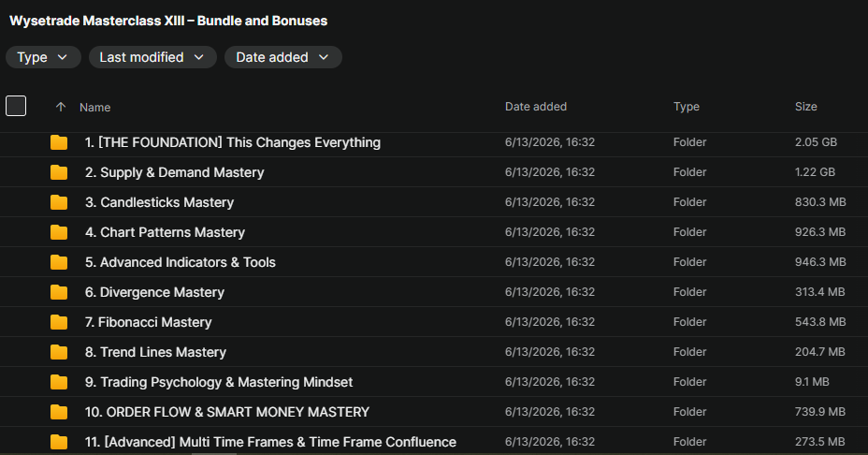The height and width of the screenshot is (455, 868).
Task: Open the Last modified filter dropdown
Action: tap(152, 57)
